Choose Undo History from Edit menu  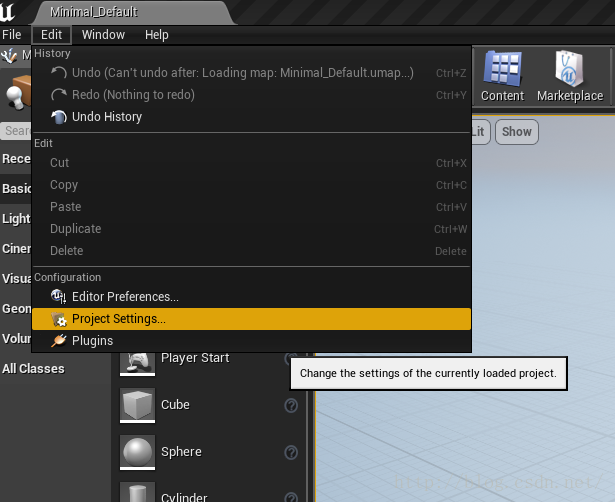tap(251, 116)
